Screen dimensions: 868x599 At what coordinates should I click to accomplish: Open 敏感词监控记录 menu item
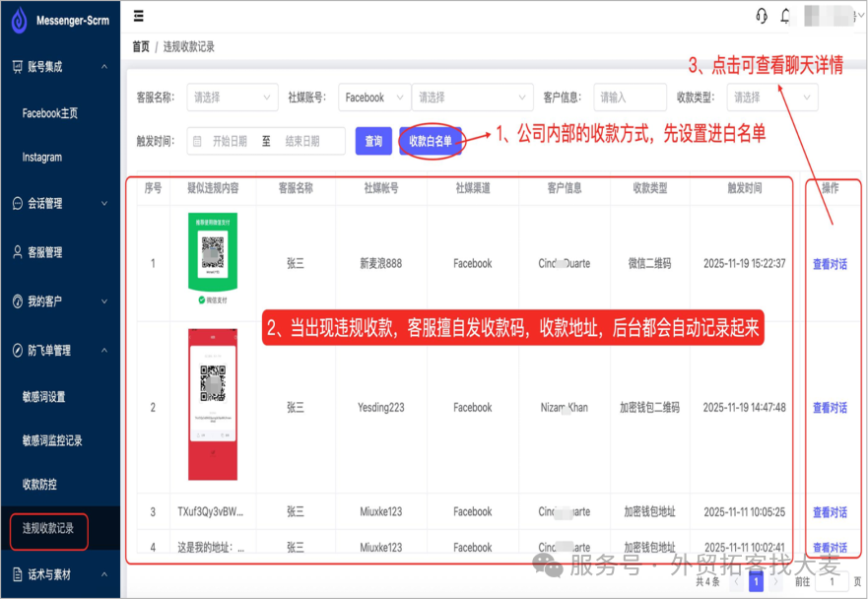pos(52,440)
